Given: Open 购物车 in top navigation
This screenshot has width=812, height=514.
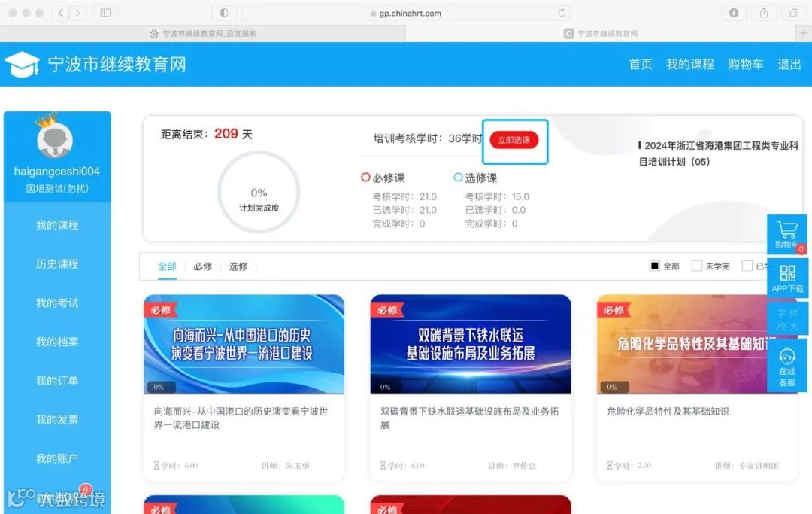Looking at the screenshot, I should pyautogui.click(x=745, y=64).
